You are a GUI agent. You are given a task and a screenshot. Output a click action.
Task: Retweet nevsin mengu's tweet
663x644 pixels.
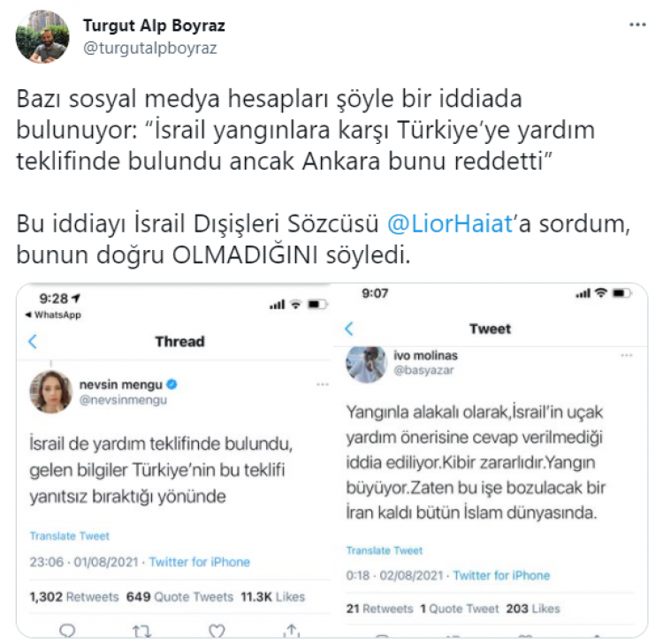pyautogui.click(x=141, y=631)
